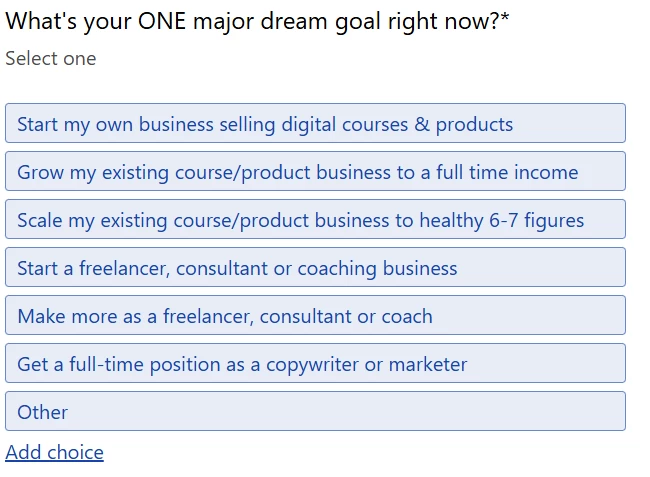Screen dimensions: 650x477
Task: Choose 'Grow my existing course/product business' option
Action: (x=315, y=172)
